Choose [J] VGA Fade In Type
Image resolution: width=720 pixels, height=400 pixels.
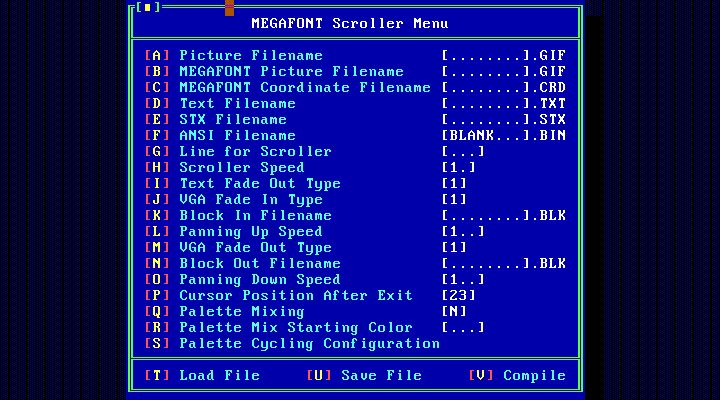[x=234, y=200]
